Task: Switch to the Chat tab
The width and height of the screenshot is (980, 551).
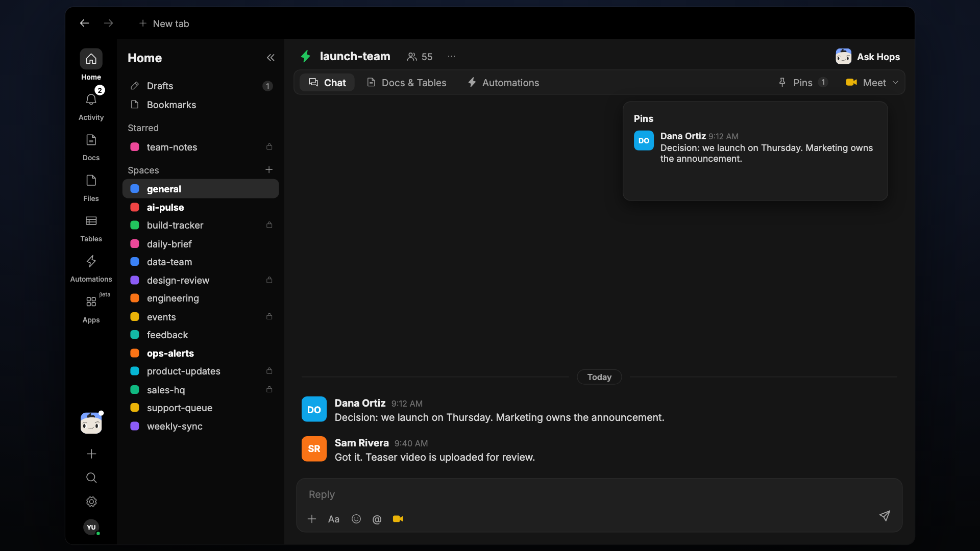Action: [327, 83]
